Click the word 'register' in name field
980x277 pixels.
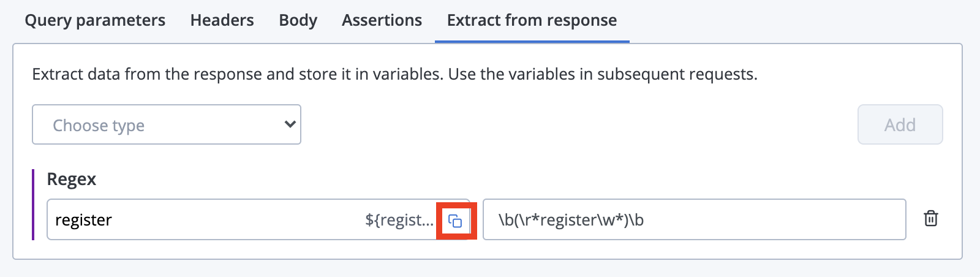83,220
